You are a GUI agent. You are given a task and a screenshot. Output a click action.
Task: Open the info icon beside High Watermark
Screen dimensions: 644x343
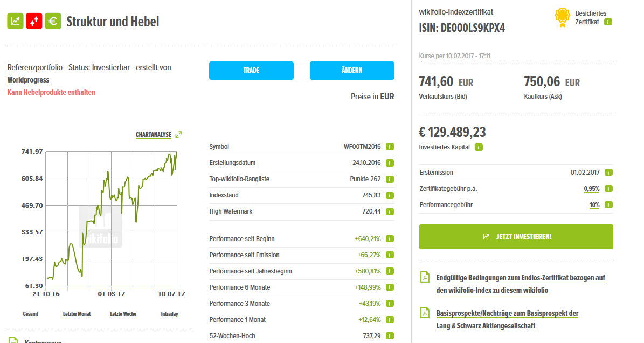[389, 211]
